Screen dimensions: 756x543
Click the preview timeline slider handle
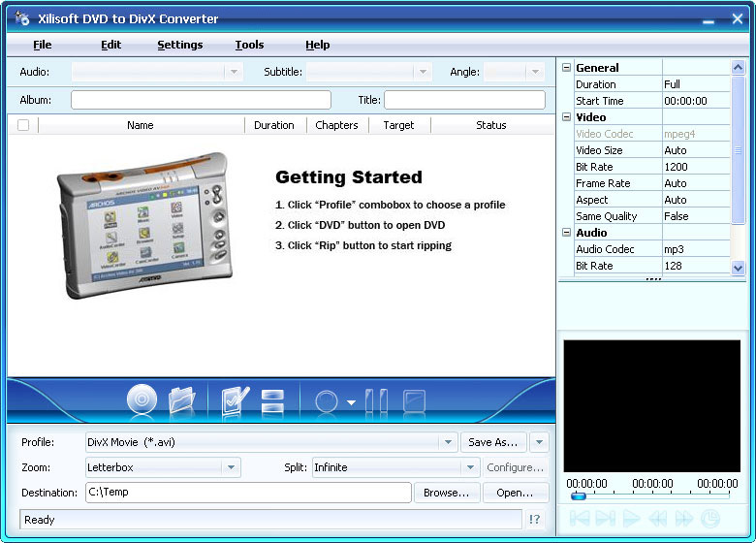click(578, 495)
